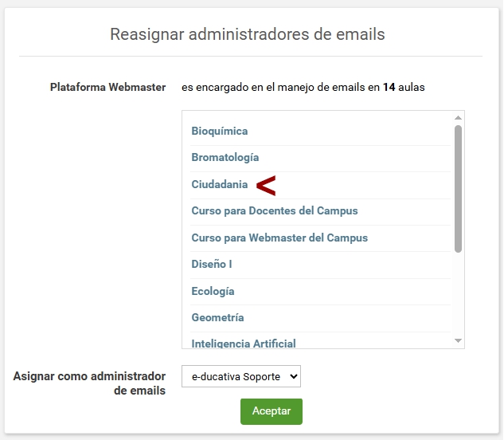Screen dimensions: 504x440
Task: Click the Reasignar administradores de emails heading
Action: [x=248, y=34]
